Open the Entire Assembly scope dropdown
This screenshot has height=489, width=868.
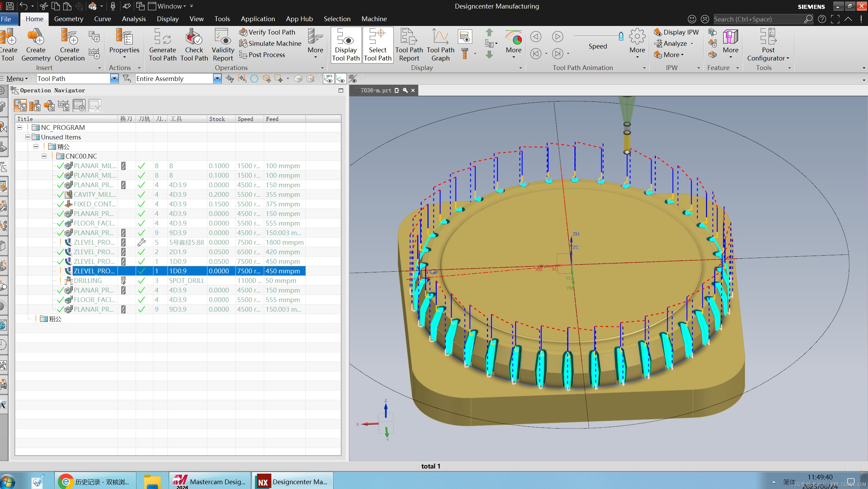pos(217,79)
